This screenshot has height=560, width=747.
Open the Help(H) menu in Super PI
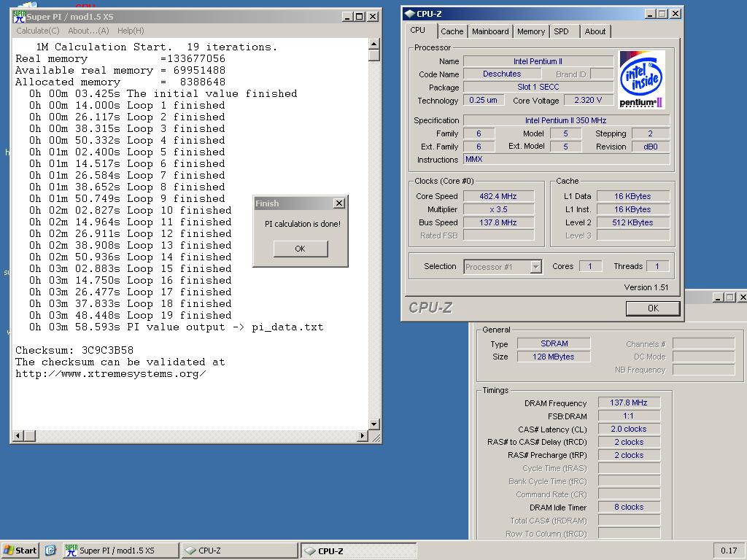tap(131, 31)
